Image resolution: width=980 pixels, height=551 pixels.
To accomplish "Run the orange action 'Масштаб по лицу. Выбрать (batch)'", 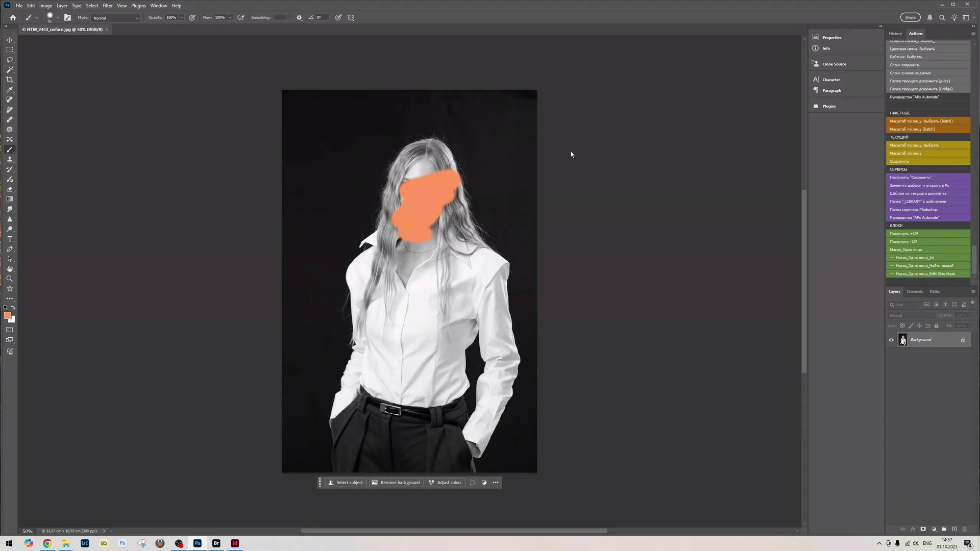I will (921, 121).
